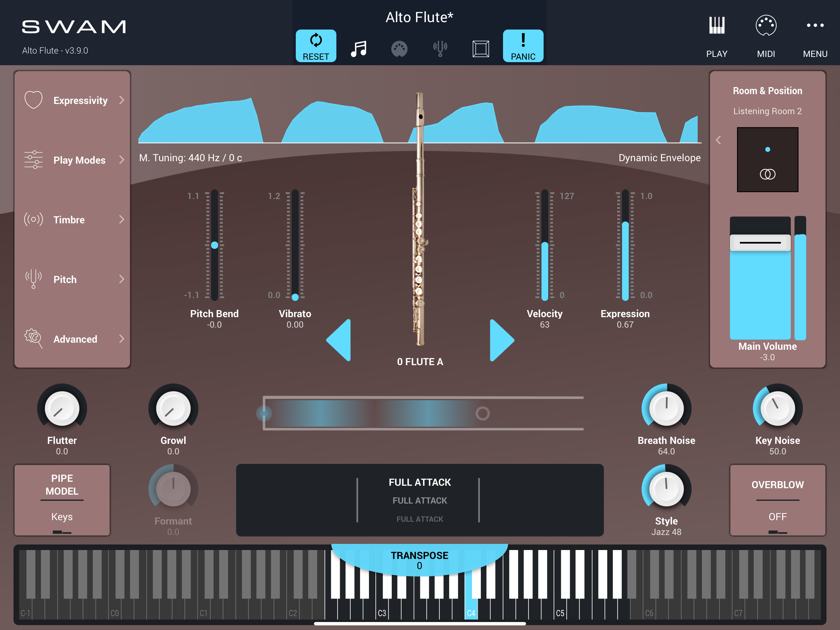Image resolution: width=840 pixels, height=630 pixels.
Task: Click the Main Volume fader handle
Action: point(760,242)
